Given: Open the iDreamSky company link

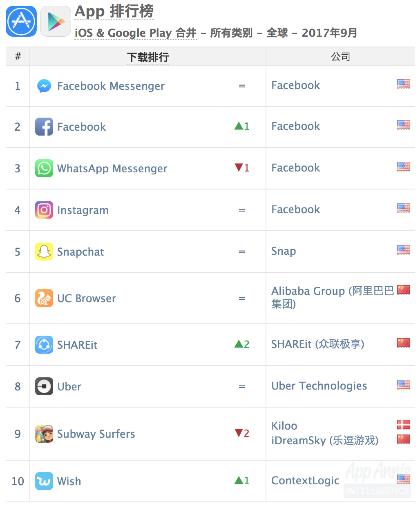Looking at the screenshot, I should point(325,441).
